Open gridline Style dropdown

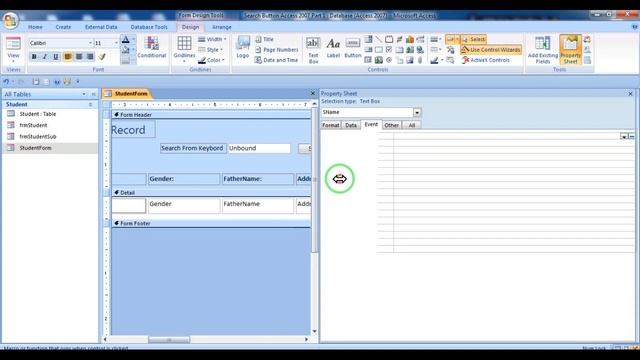click(x=211, y=49)
